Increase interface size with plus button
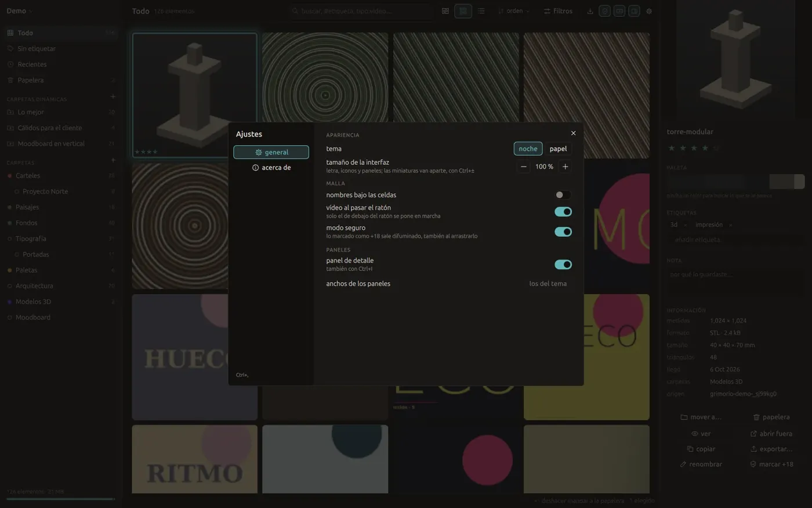This screenshot has width=812, height=508. point(565,167)
